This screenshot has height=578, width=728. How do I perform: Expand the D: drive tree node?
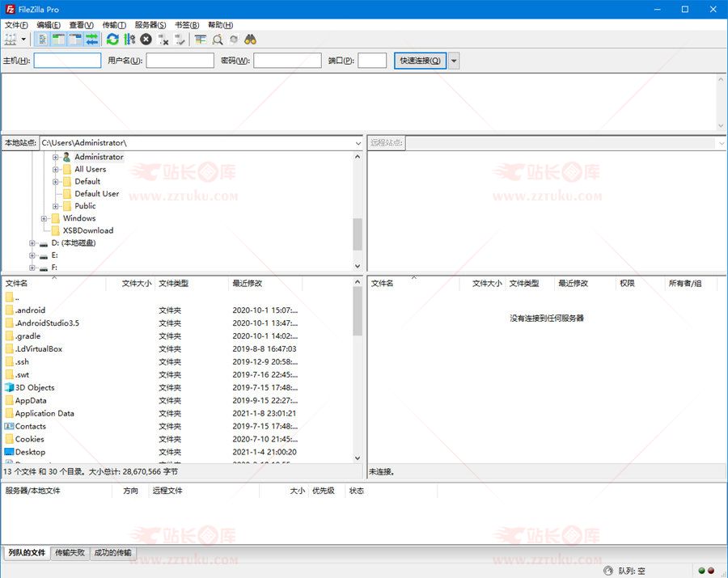click(x=32, y=243)
